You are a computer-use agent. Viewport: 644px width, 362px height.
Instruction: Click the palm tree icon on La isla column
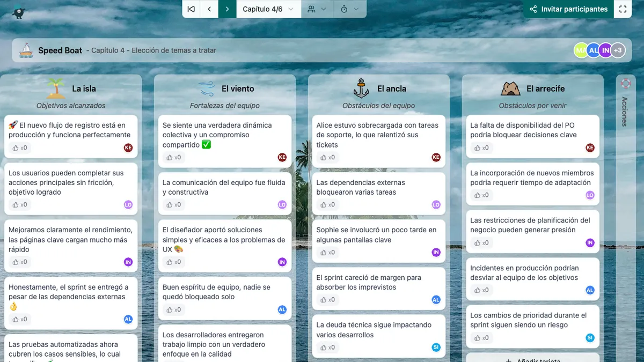[x=56, y=88]
